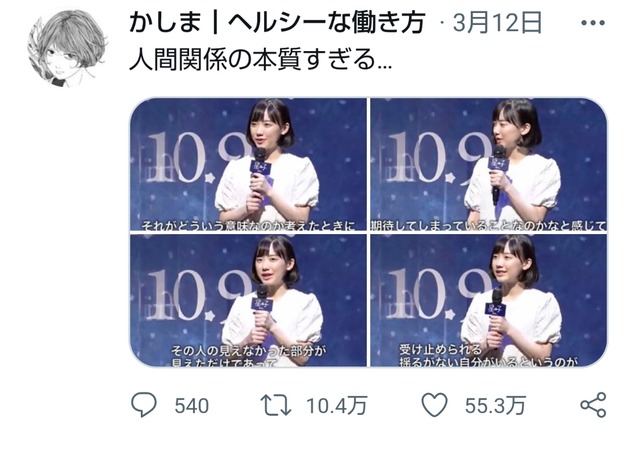Open the sketch portrait profile avatar
The width and height of the screenshot is (640, 450).
(67, 47)
